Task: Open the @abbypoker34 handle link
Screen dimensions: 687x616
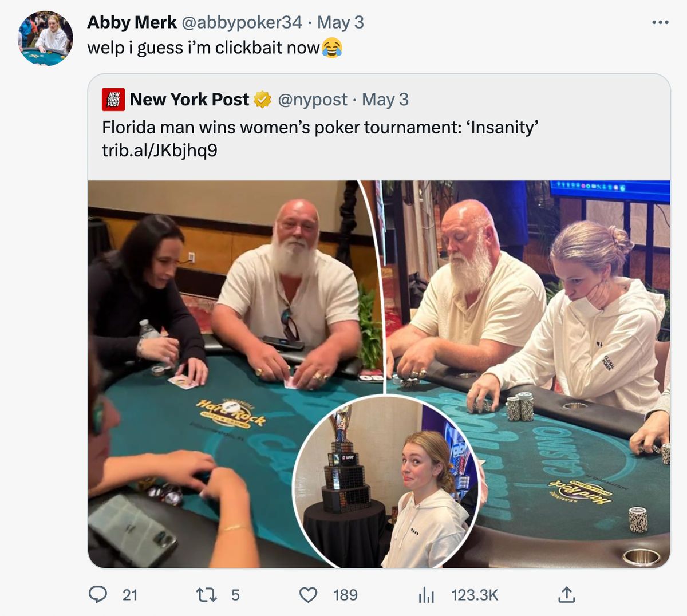Action: coord(242,22)
